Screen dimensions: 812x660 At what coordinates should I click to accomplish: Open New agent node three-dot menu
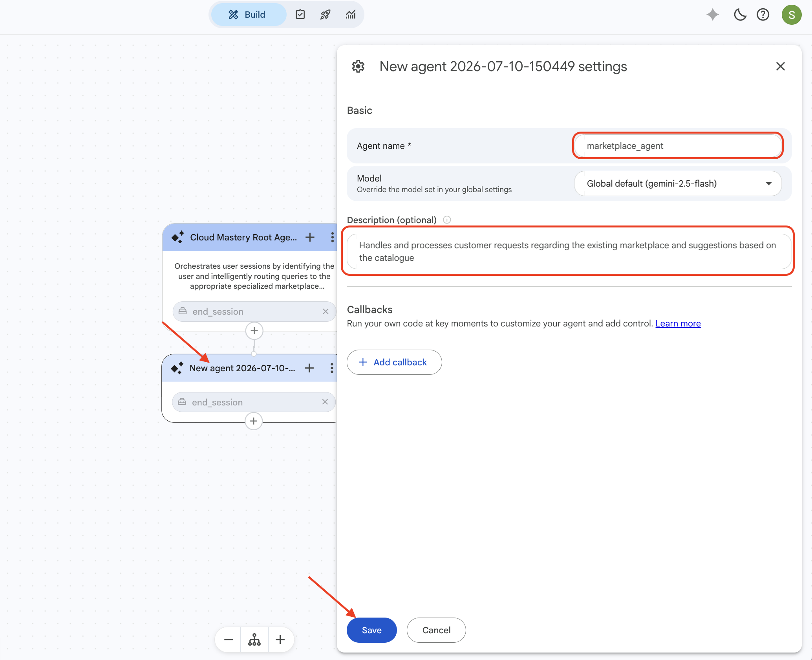[x=332, y=368]
